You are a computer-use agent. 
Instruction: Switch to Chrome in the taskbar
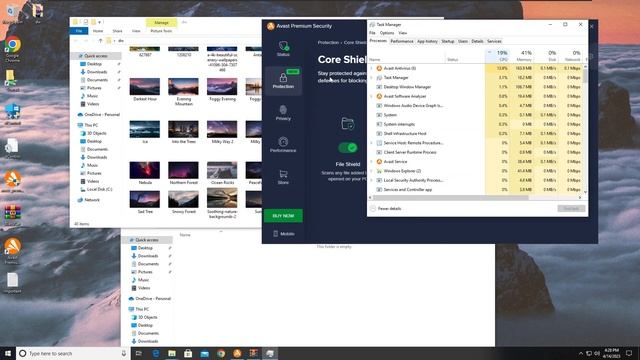(x=221, y=353)
